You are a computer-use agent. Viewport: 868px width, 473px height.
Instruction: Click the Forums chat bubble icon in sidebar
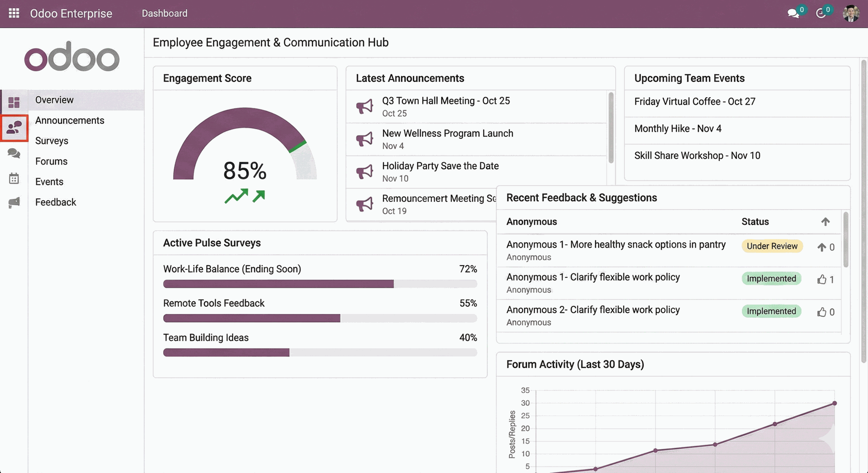(14, 154)
